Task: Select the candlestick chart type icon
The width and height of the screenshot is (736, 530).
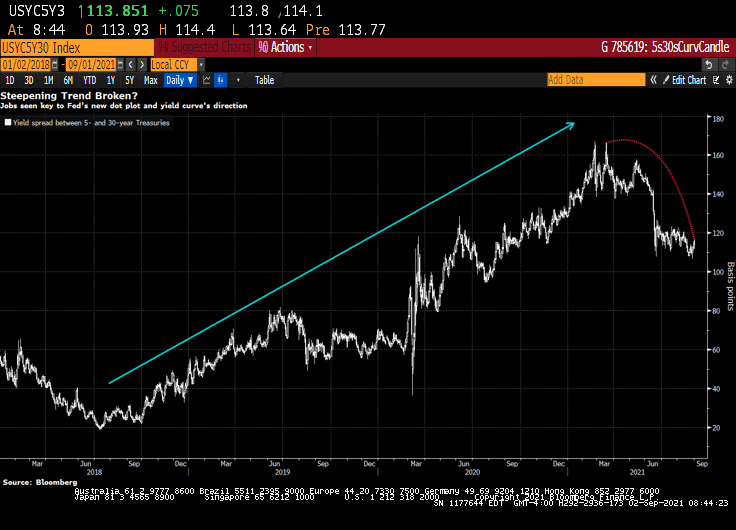Action: click(x=221, y=80)
